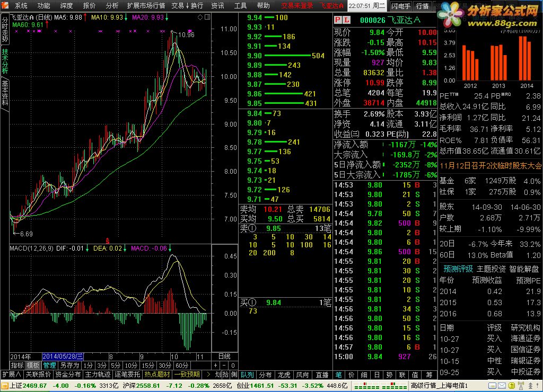Open the 分析 menu

(x=111, y=5)
